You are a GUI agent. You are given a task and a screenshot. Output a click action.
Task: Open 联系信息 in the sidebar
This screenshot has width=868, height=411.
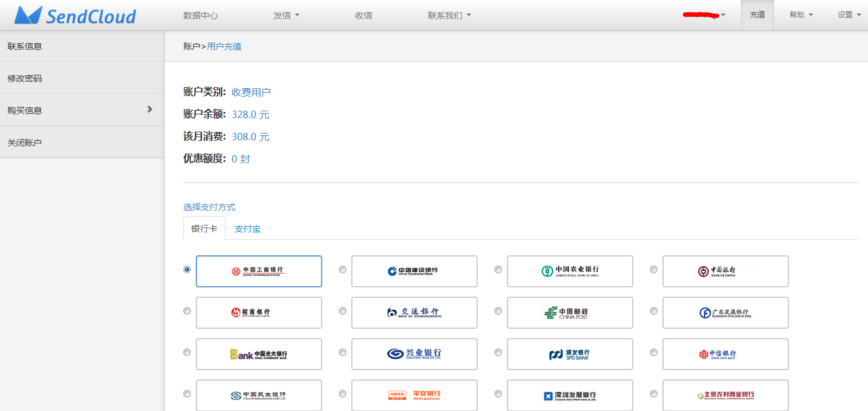82,46
